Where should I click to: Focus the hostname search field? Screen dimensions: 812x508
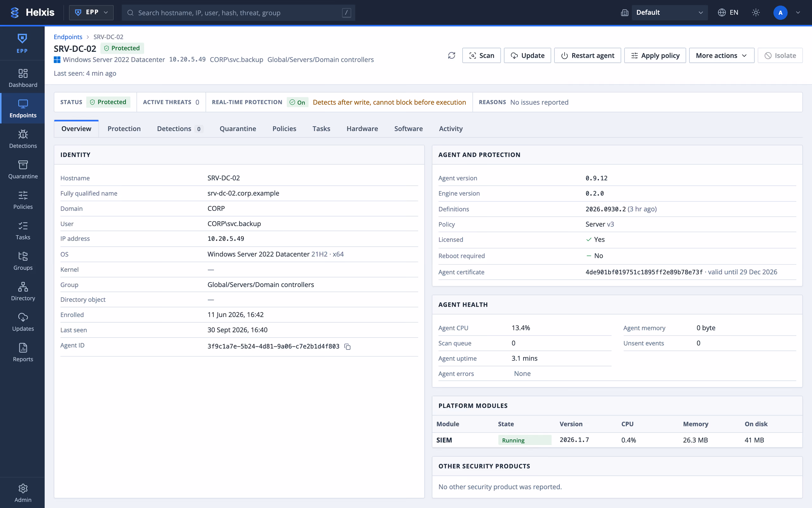tap(238, 13)
